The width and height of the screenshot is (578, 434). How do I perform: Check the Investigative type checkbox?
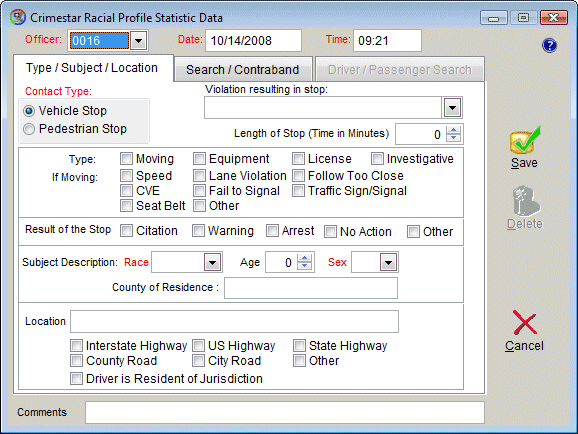pos(377,159)
